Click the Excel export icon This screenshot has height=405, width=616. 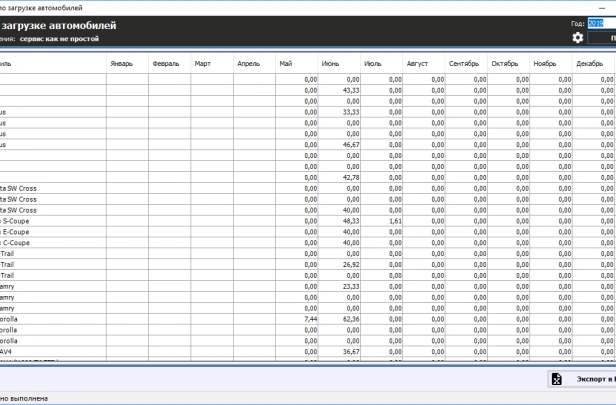click(x=557, y=379)
